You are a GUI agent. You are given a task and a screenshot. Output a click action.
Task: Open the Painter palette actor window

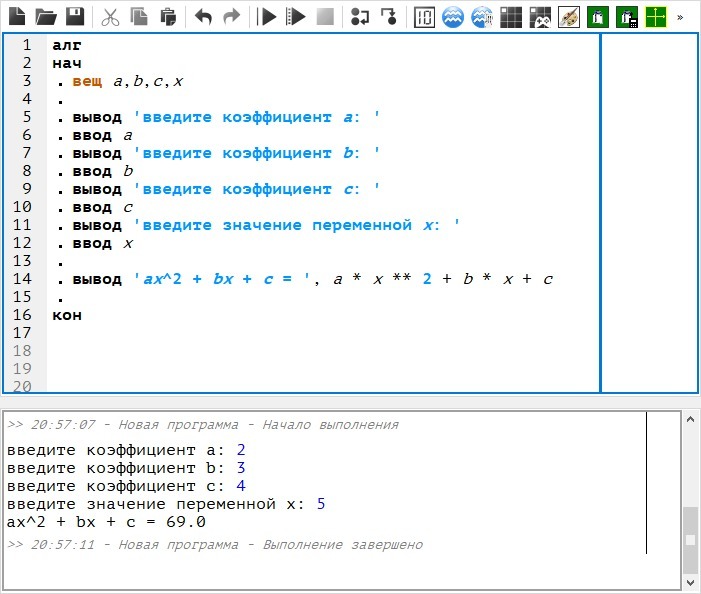click(x=568, y=16)
